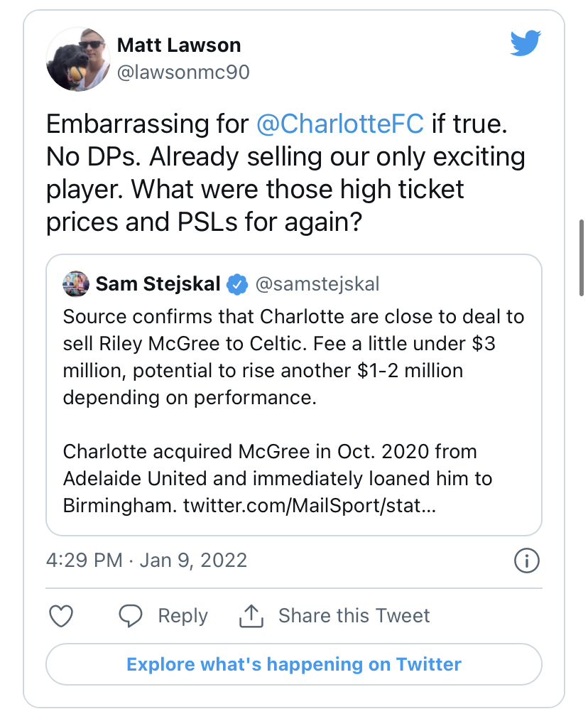This screenshot has width=588, height=709.
Task: Open the tweet info circle icon
Action: click(x=526, y=561)
